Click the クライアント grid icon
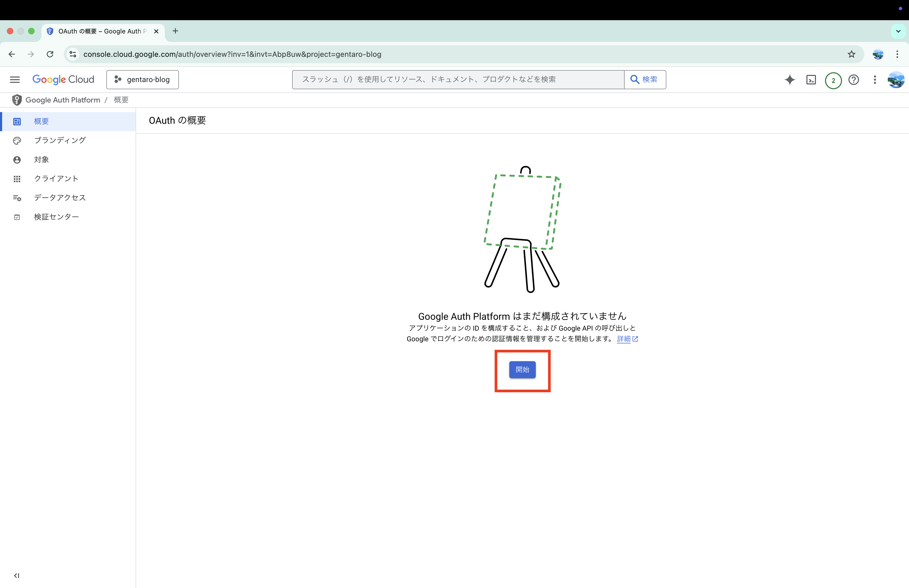 point(17,179)
